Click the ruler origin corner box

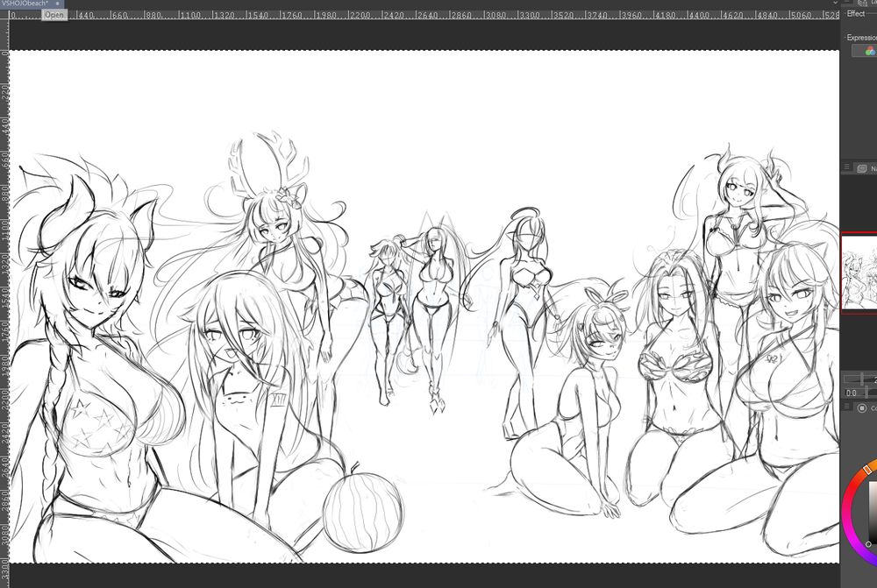pyautogui.click(x=4, y=15)
